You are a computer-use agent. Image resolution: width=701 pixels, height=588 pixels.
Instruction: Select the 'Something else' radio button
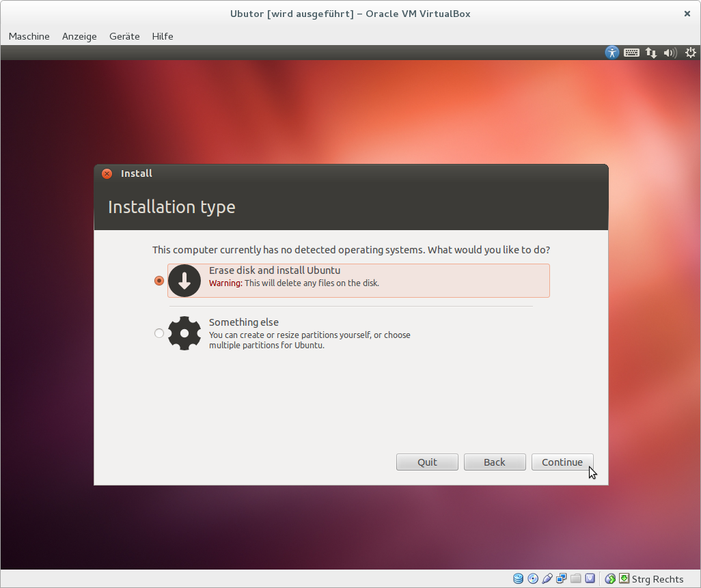point(159,333)
